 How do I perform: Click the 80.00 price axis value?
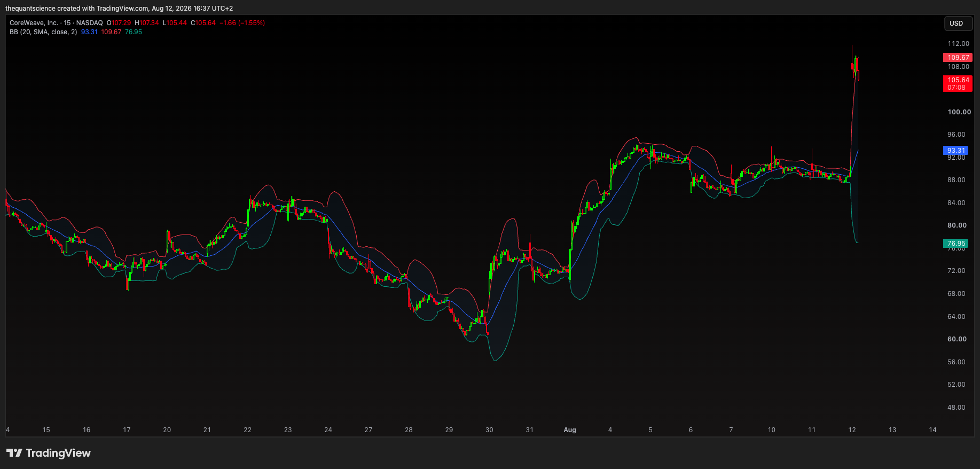point(957,225)
